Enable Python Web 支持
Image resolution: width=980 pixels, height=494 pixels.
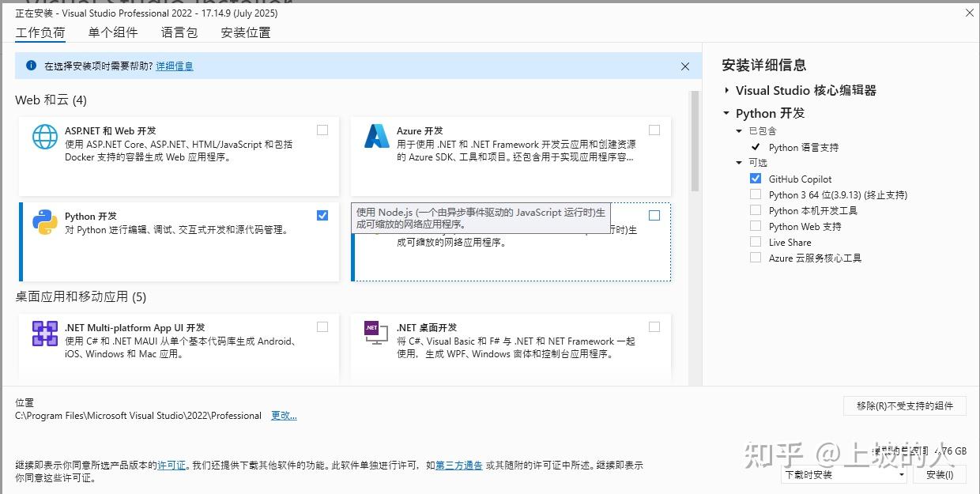click(x=756, y=226)
